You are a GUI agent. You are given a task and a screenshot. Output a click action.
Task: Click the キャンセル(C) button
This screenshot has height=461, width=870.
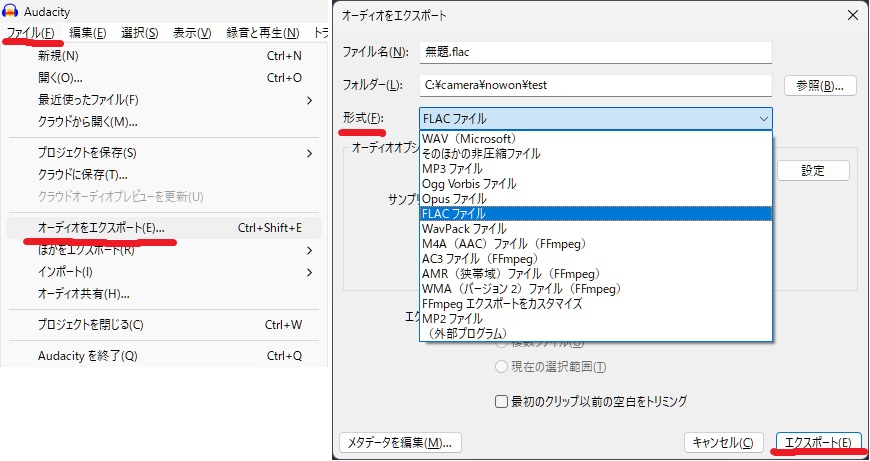point(724,442)
